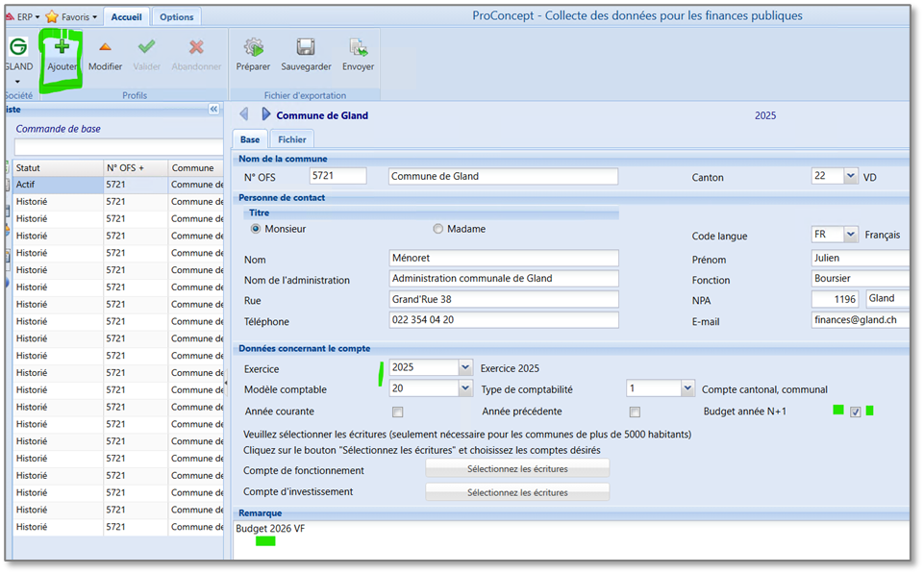The height and width of the screenshot is (574, 924).
Task: Expand the Canton dropdown list
Action: pos(850,176)
